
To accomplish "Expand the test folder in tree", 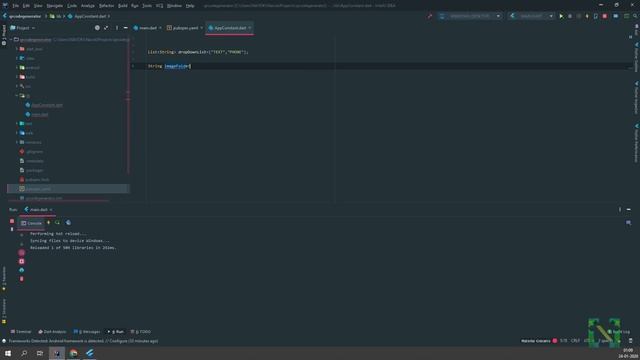I will [x=17, y=124].
